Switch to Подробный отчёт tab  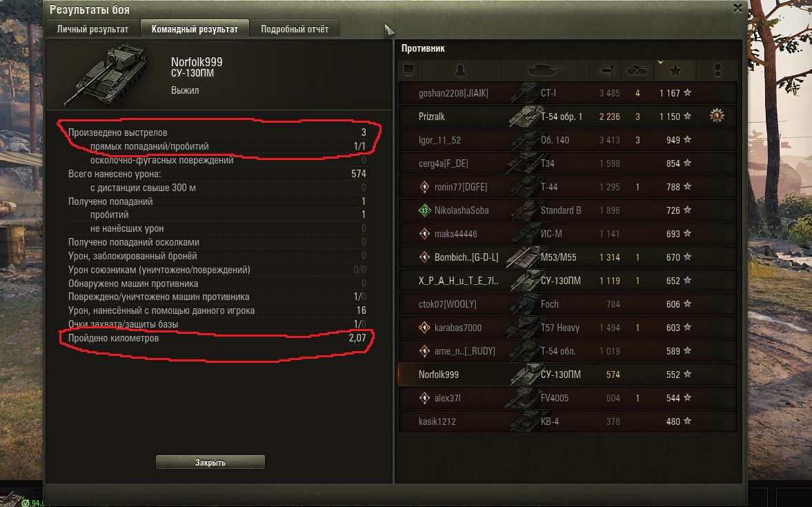click(x=295, y=29)
